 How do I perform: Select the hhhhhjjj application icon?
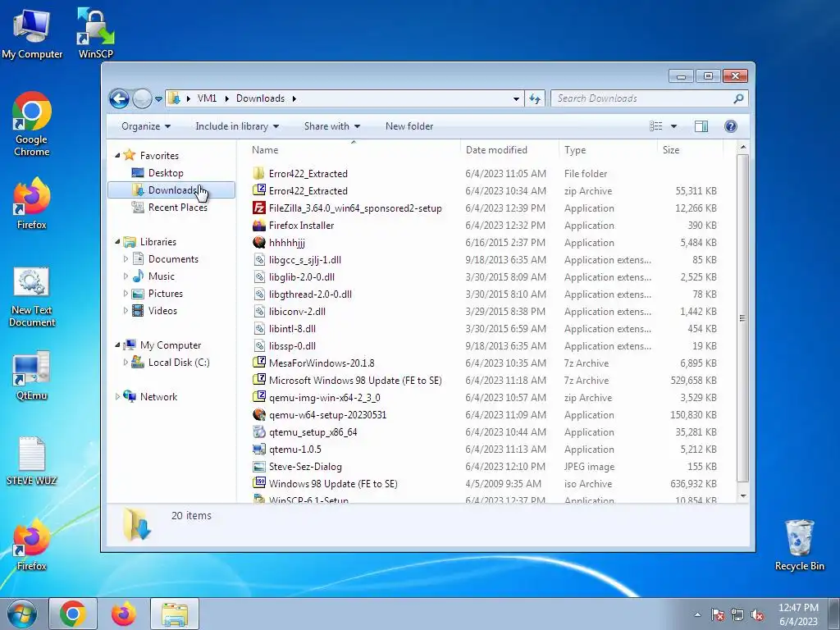tap(258, 242)
